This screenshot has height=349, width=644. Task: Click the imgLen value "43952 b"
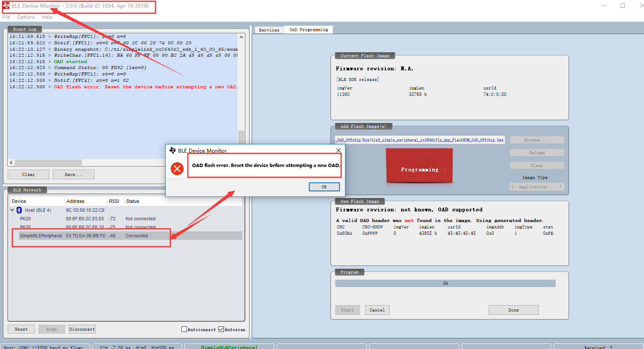click(428, 234)
